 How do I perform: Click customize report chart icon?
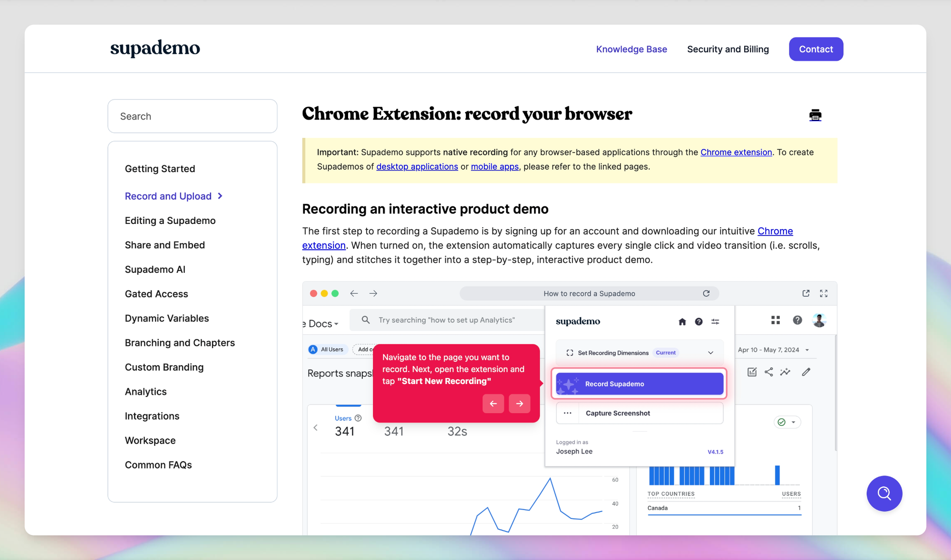[x=752, y=372]
